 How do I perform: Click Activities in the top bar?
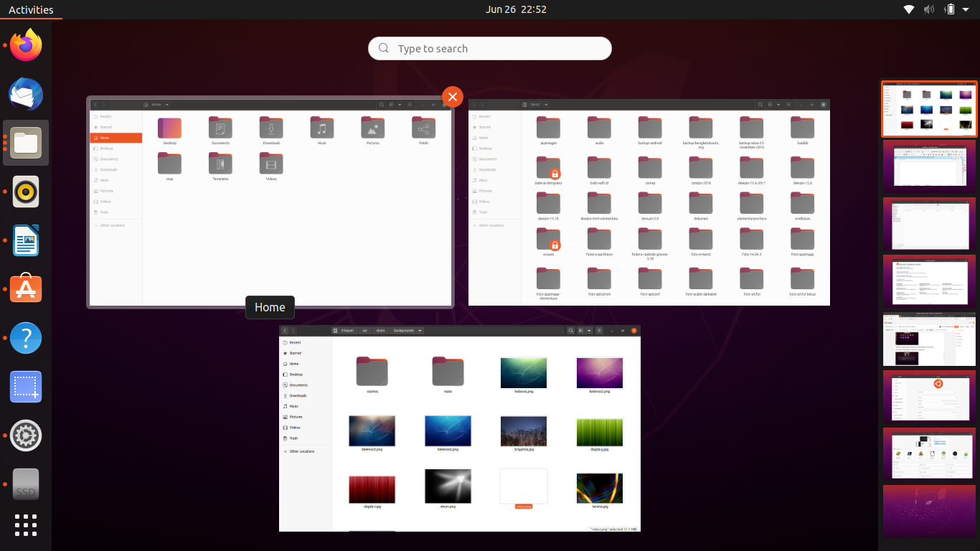click(x=31, y=9)
